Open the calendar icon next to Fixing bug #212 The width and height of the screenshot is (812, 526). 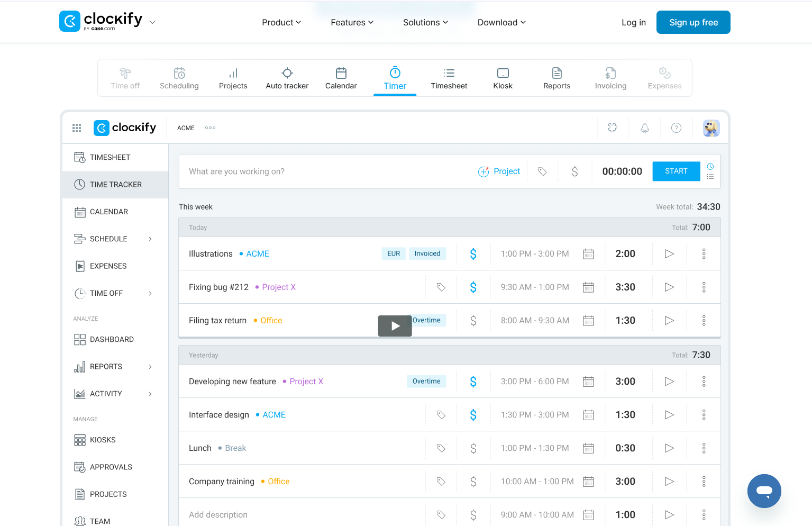[588, 287]
